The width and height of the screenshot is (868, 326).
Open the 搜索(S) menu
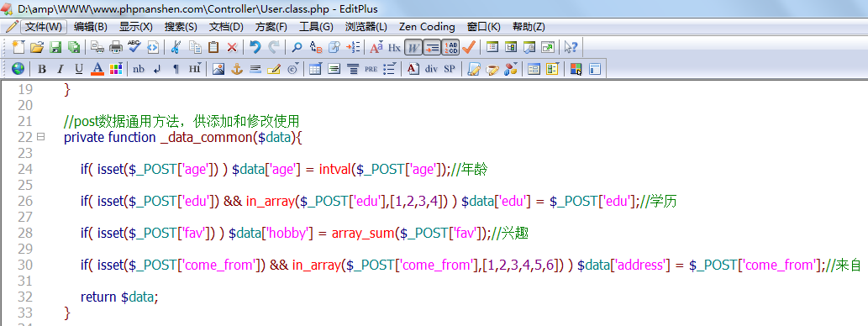point(181,27)
